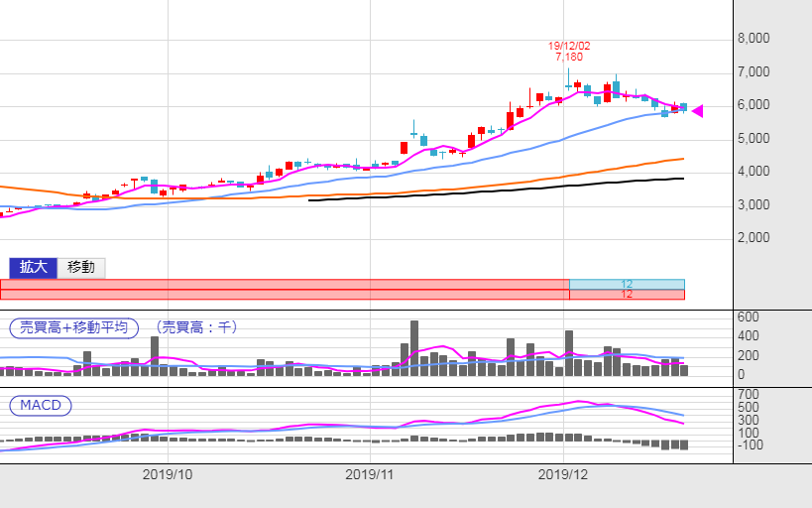The image size is (812, 508).
Task: Click the 700 MACD axis label
Action: point(748,394)
